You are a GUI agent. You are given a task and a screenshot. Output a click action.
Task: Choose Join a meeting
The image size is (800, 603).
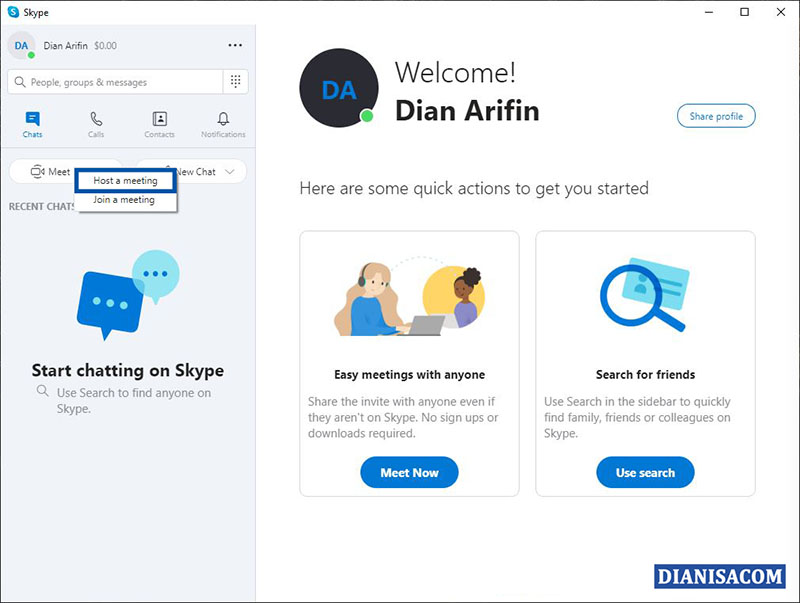tap(124, 200)
